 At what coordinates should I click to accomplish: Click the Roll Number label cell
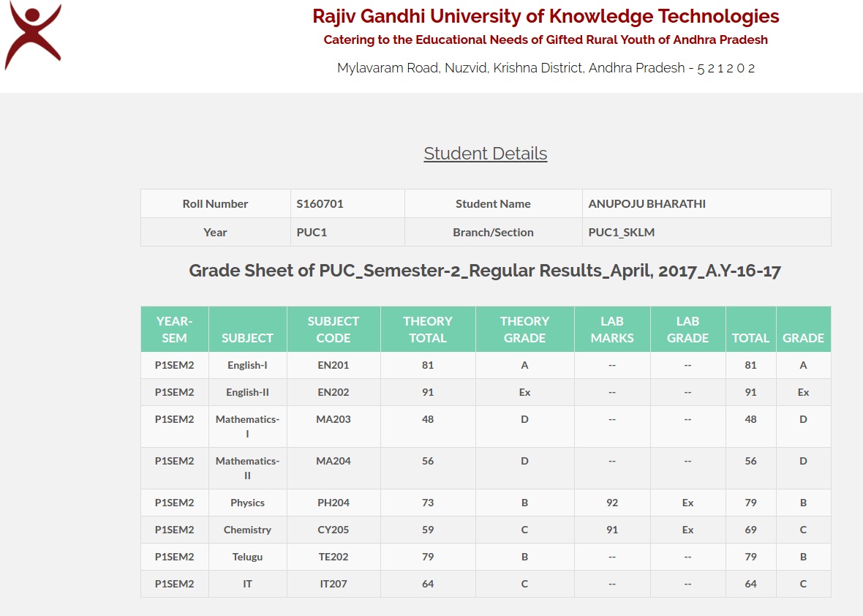point(215,203)
